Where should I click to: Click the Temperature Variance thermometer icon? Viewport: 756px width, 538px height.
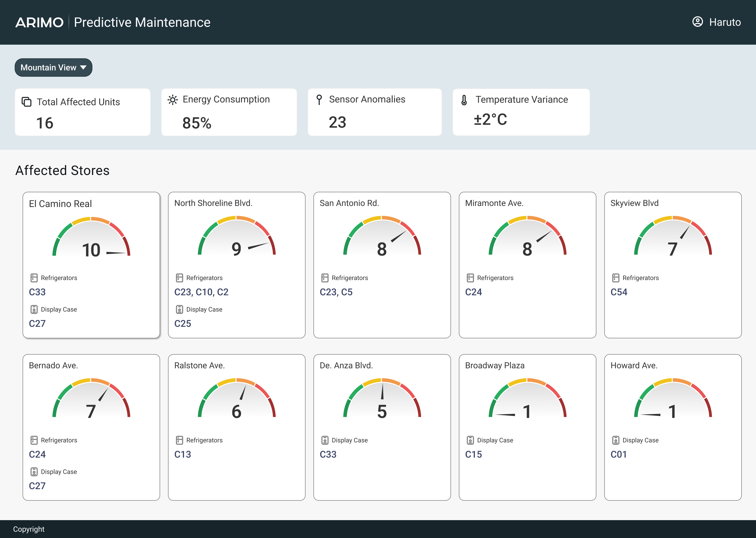click(464, 100)
